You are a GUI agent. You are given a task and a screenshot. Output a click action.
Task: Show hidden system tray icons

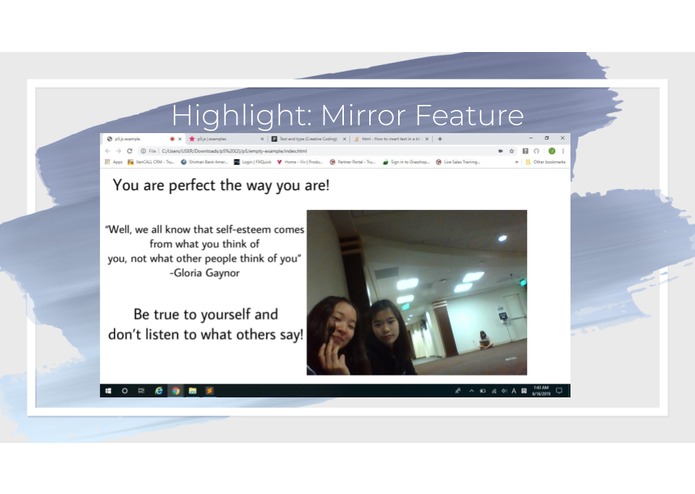pos(472,391)
